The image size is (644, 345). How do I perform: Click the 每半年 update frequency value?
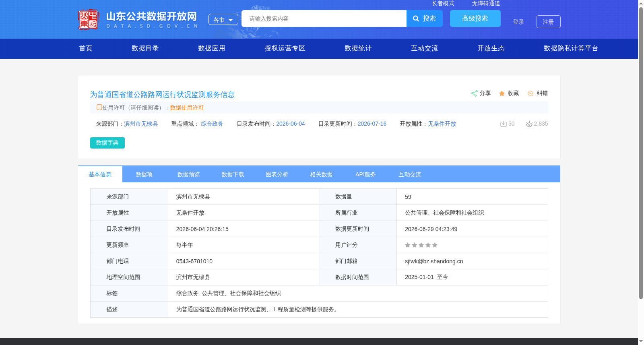pos(185,245)
